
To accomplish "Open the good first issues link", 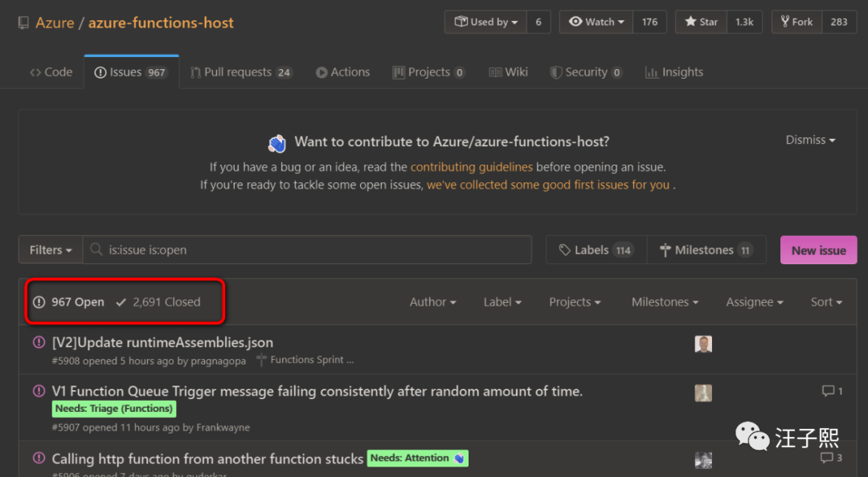I will (x=548, y=185).
